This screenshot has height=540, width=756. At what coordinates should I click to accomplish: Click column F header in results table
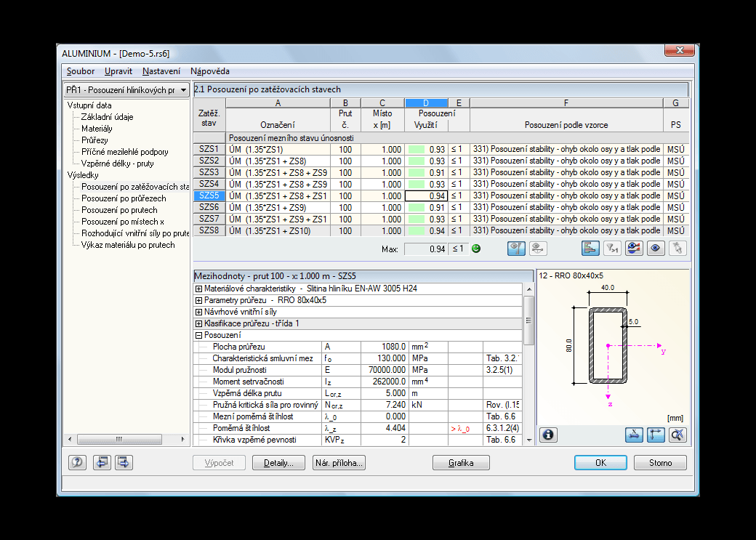coord(566,102)
